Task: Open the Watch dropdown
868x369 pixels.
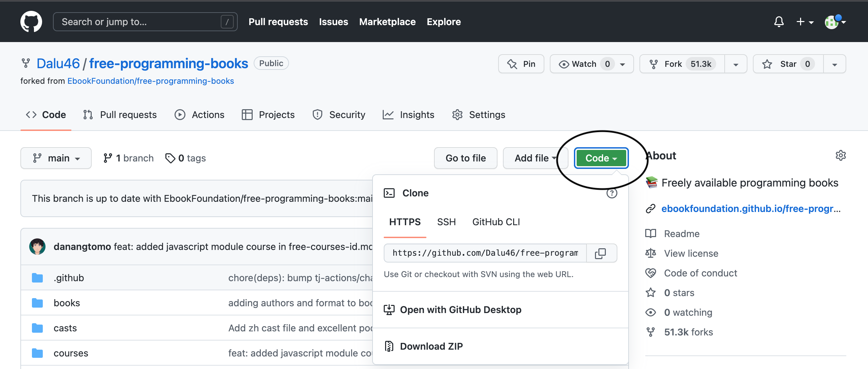Action: [592, 64]
